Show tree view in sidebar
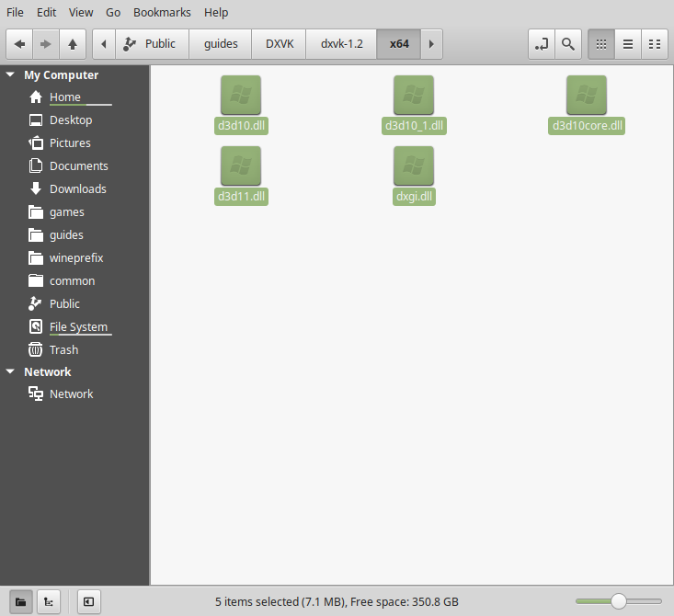674x616 pixels. [49, 601]
